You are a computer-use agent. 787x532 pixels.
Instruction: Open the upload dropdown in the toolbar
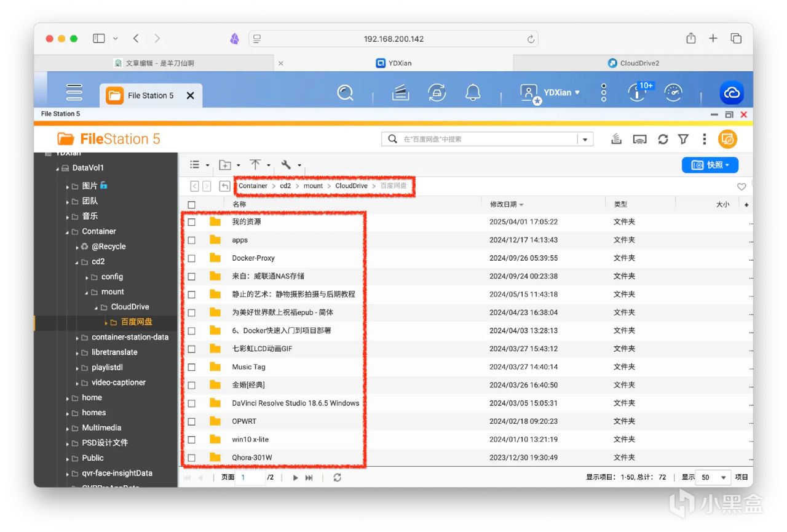pyautogui.click(x=260, y=165)
